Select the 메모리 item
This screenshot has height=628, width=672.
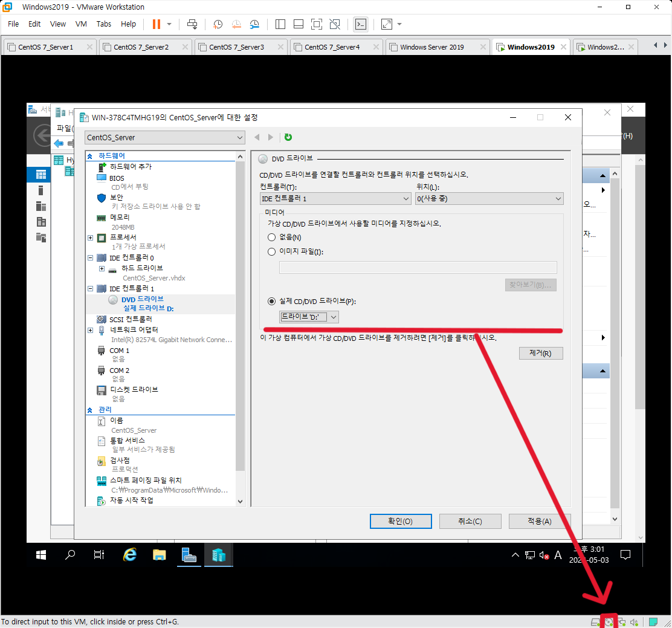click(x=120, y=218)
